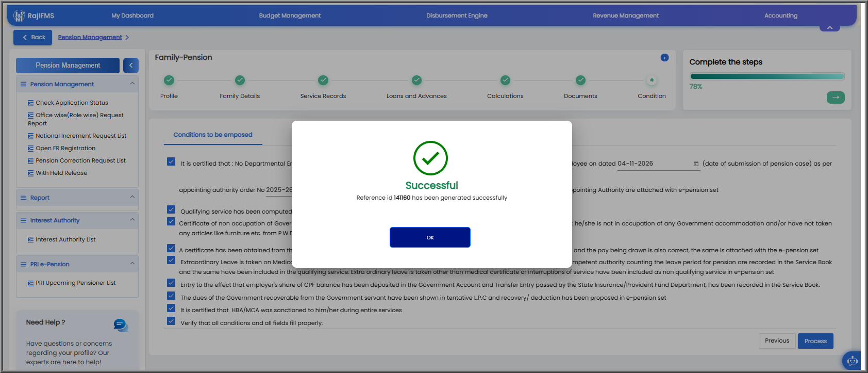Click the Need Help chat bubble icon
The image size is (868, 373).
pyautogui.click(x=121, y=325)
